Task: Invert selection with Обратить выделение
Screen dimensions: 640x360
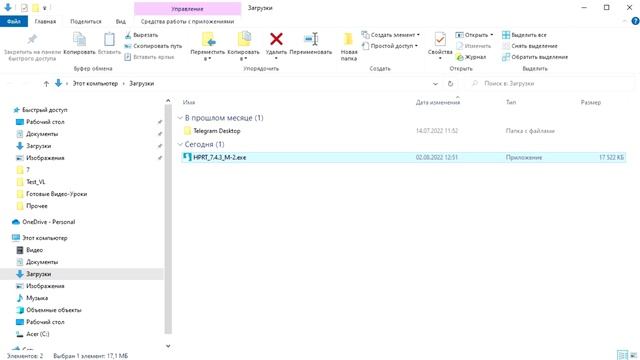Action: pyautogui.click(x=535, y=57)
